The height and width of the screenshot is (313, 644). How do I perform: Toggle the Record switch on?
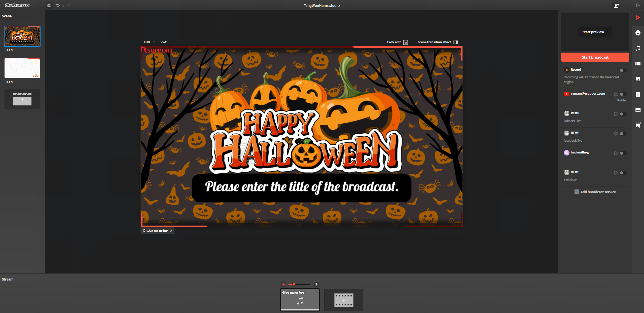pos(623,70)
